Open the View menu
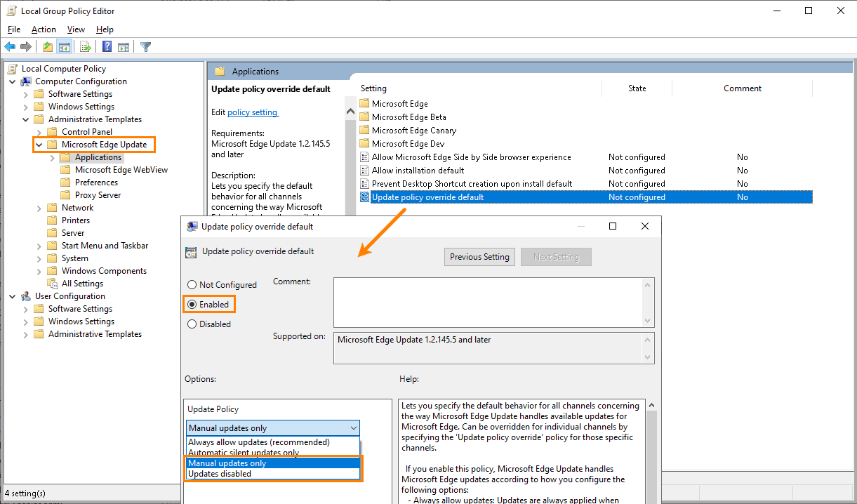The width and height of the screenshot is (857, 504). 76,29
